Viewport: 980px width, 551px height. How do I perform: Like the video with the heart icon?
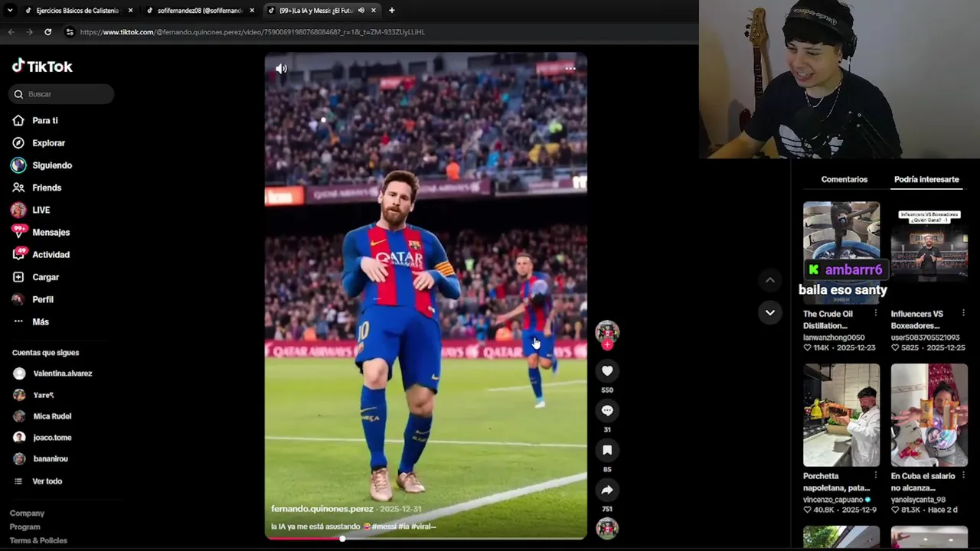coord(607,371)
